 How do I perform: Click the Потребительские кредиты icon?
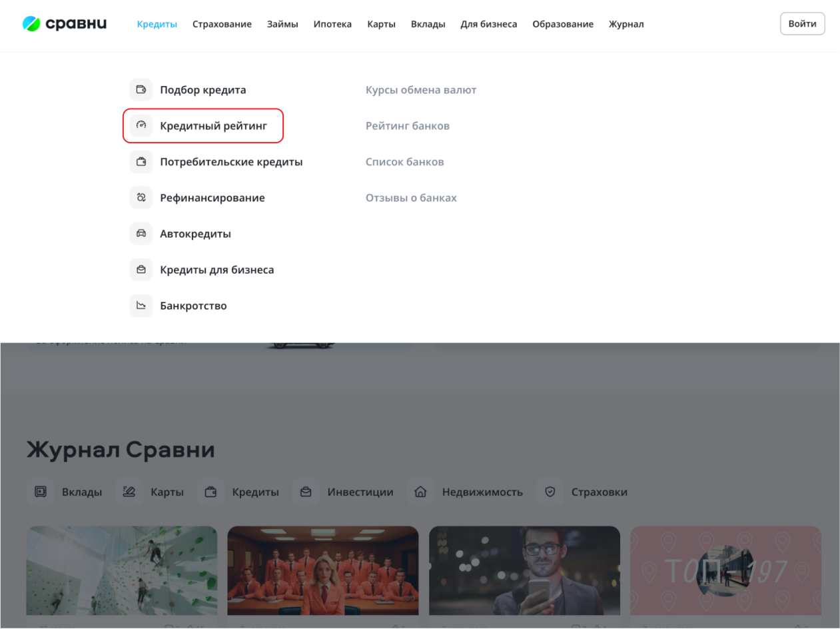tap(141, 162)
